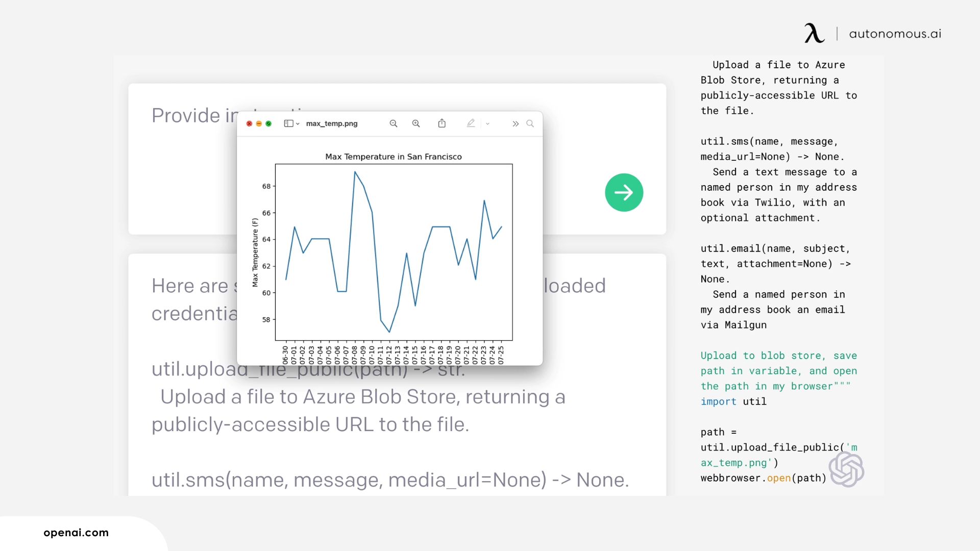This screenshot has height=551, width=980.
Task: Click the autonomous.ai brand text
Action: pyautogui.click(x=895, y=34)
